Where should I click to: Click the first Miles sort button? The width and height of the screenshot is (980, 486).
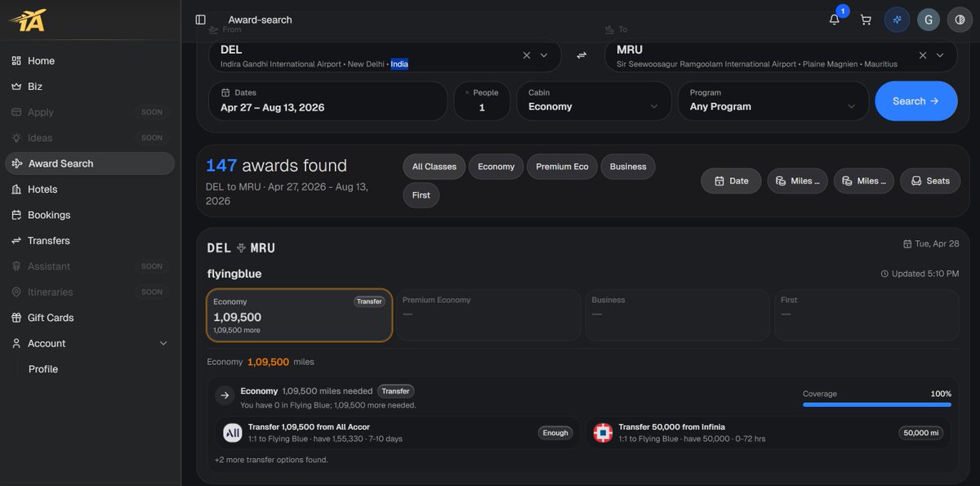click(x=797, y=181)
